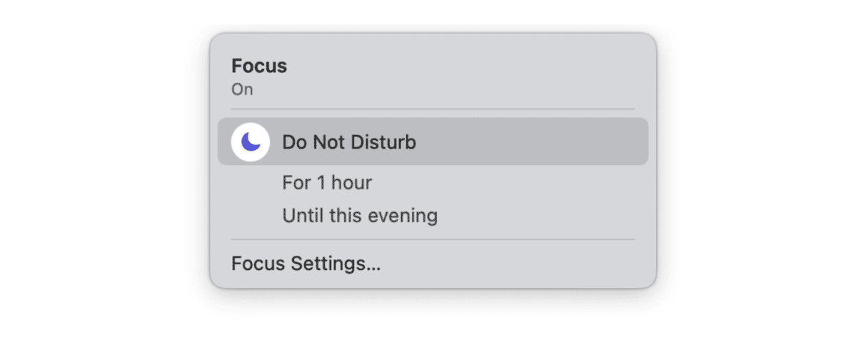This screenshot has width=868, height=345.
Task: Click the Do Not Disturb moon glyph
Action: click(251, 141)
